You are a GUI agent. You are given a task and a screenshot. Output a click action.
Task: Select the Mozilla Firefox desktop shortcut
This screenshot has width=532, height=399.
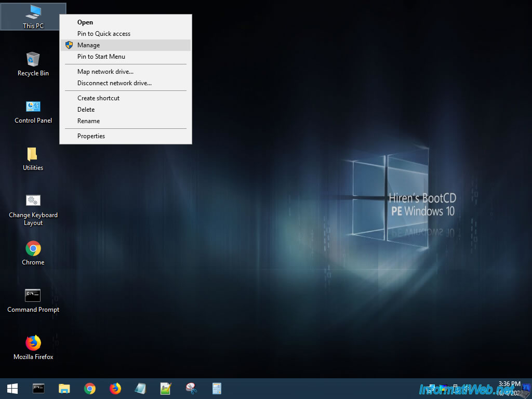coord(33,348)
